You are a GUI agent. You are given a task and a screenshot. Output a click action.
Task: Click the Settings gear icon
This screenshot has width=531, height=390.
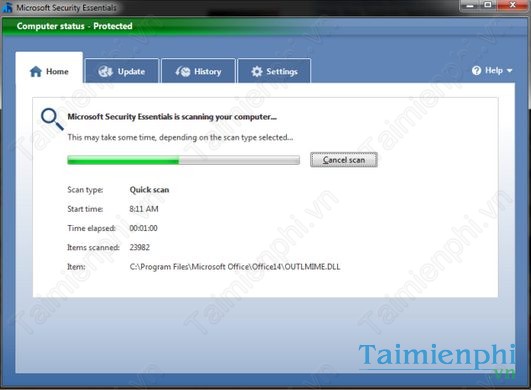tap(257, 71)
